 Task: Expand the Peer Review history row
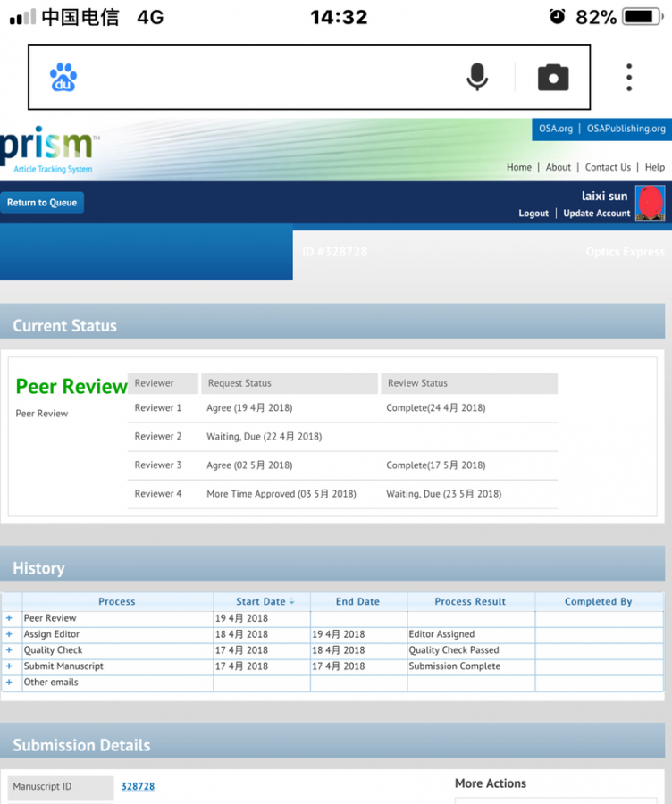click(10, 618)
